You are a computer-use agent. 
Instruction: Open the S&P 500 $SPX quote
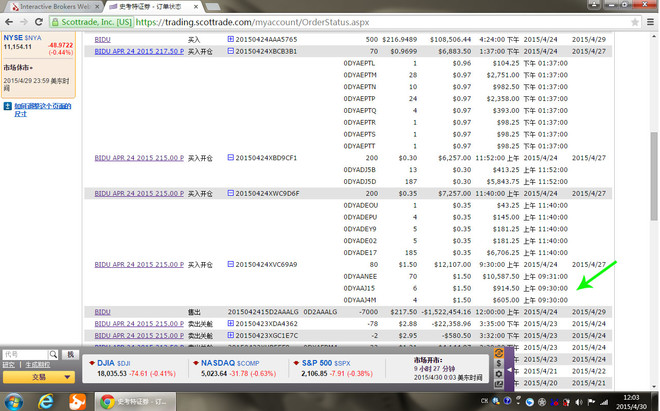[x=326, y=363]
